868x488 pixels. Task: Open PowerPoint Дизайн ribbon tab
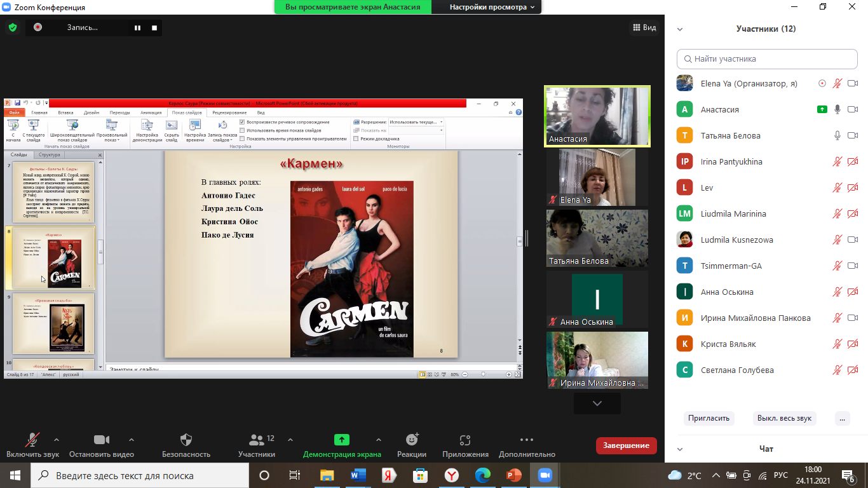click(x=92, y=112)
